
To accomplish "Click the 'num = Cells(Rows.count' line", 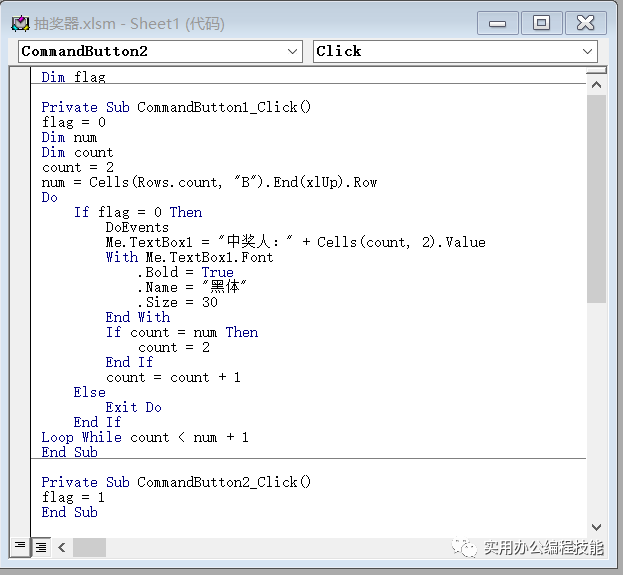I will click(x=209, y=182).
